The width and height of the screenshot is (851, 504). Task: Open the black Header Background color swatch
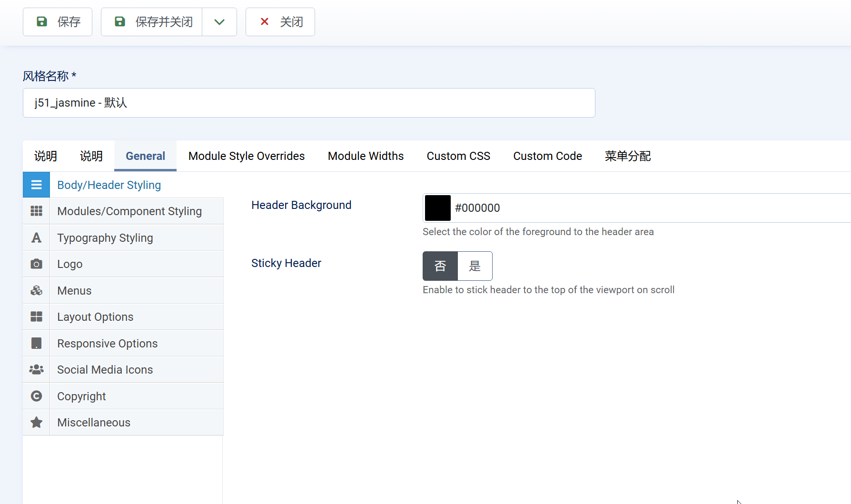tap(437, 208)
